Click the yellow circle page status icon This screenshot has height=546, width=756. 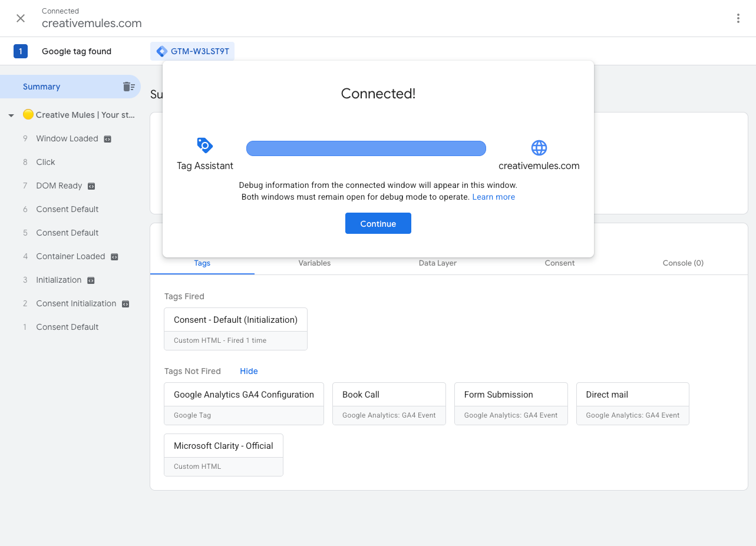tap(28, 114)
